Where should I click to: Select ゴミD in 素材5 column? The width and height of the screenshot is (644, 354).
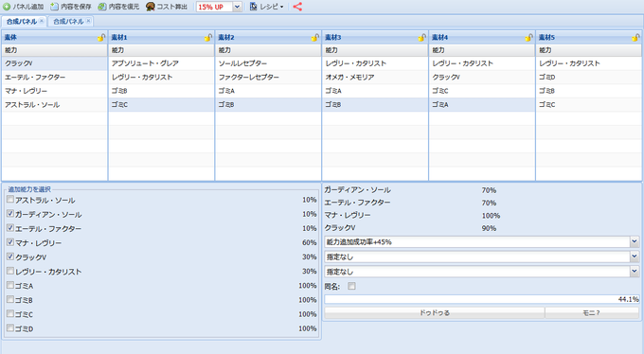589,78
